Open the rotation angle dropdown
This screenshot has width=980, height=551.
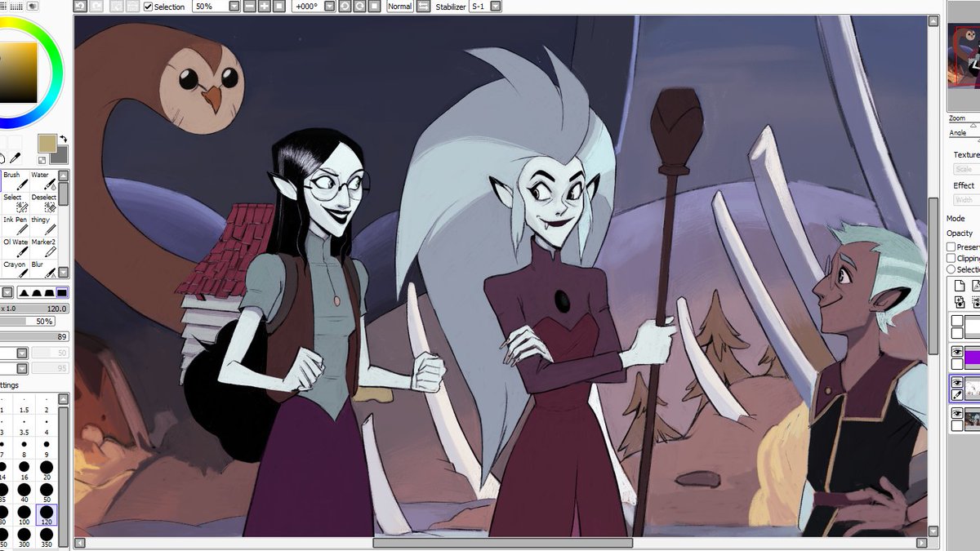pyautogui.click(x=329, y=6)
